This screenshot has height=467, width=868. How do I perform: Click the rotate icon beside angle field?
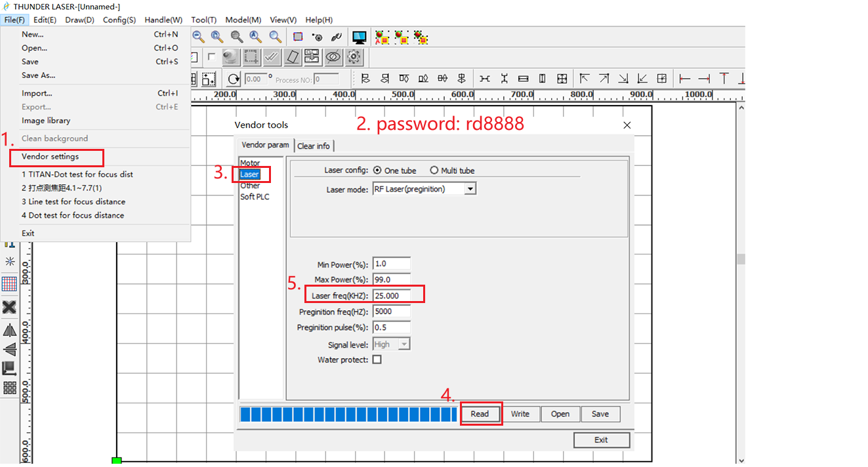coord(234,79)
